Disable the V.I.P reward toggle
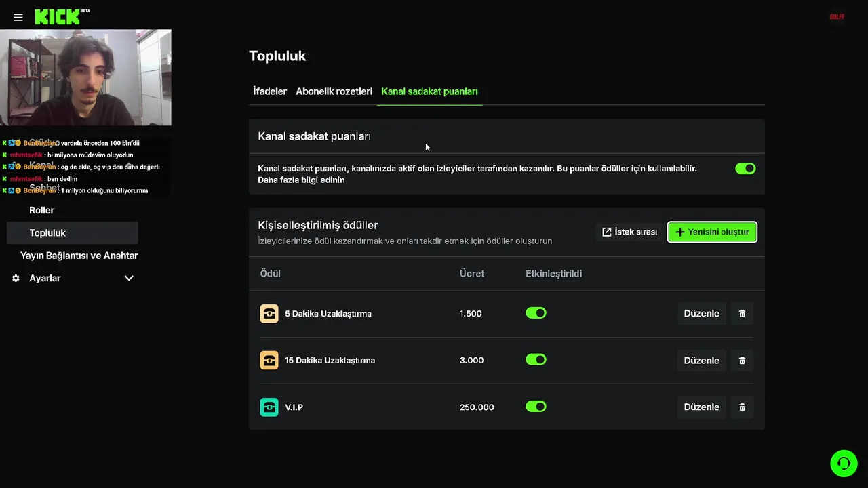This screenshot has width=868, height=488. (536, 407)
